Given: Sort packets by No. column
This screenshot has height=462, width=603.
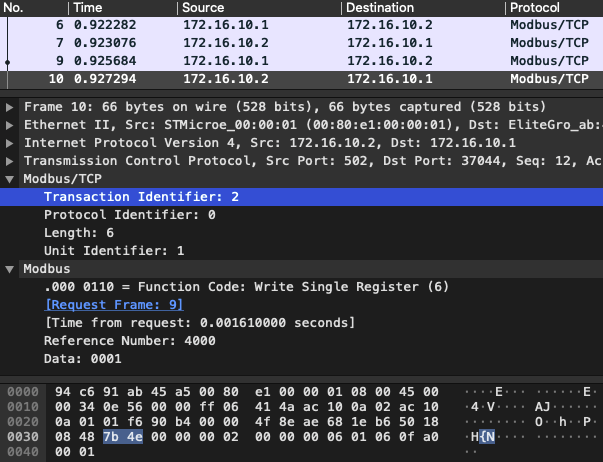Looking at the screenshot, I should coord(13,8).
